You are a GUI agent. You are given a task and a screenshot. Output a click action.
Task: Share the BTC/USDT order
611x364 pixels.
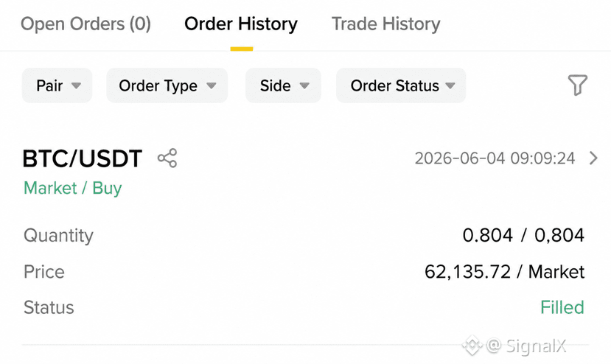[167, 158]
